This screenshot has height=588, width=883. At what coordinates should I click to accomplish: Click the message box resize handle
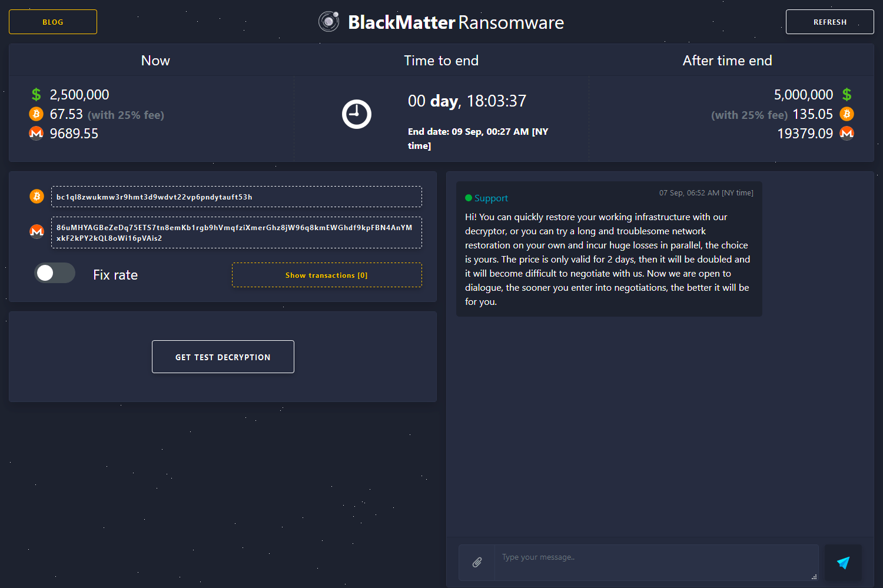tap(814, 577)
